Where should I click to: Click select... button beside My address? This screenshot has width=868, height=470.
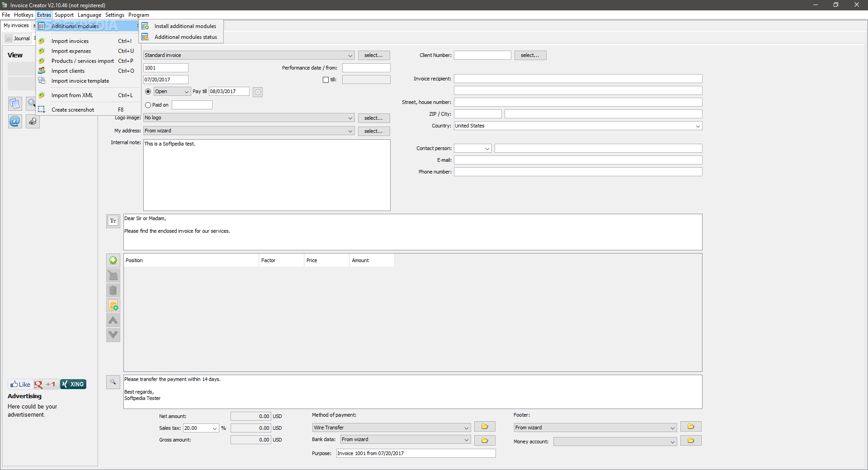tap(374, 131)
